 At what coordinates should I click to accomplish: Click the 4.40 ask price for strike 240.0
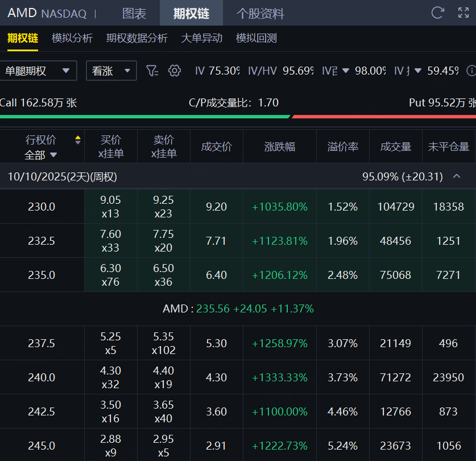point(163,371)
